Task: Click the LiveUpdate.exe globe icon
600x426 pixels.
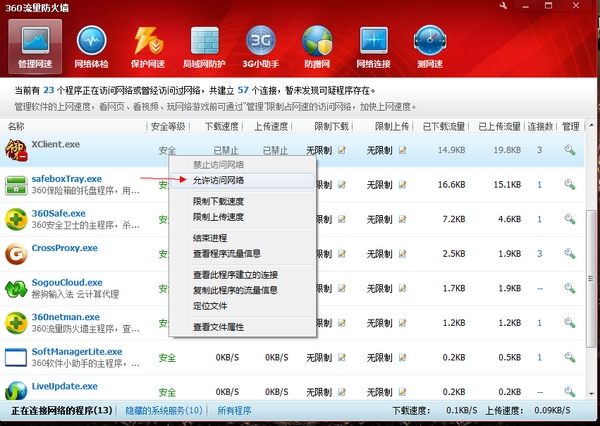Action: tap(16, 391)
